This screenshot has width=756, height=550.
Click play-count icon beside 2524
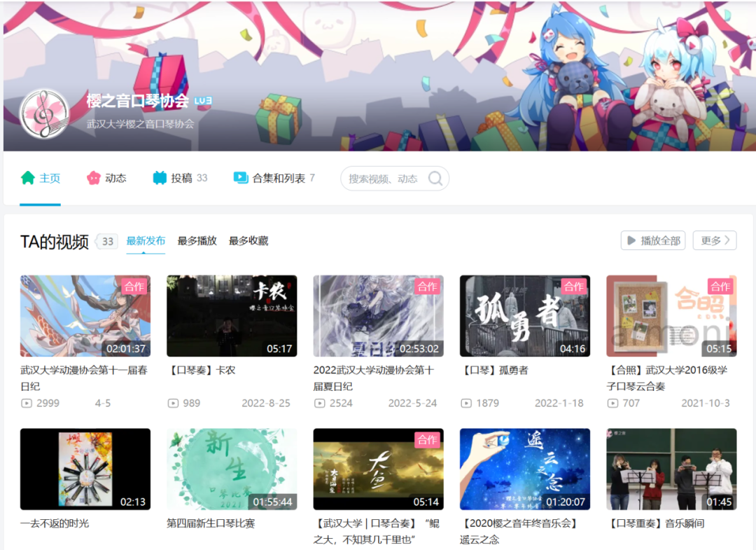click(x=320, y=404)
